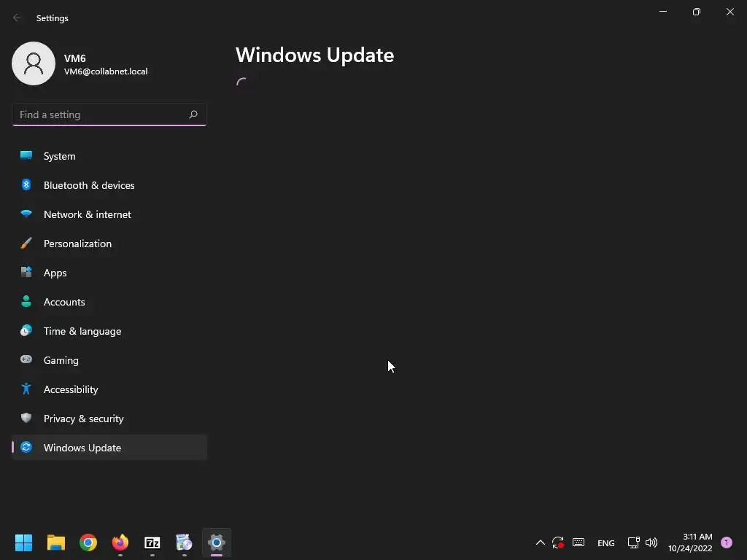Select Bluetooth & devices category
Screen dimensions: 747x560
[x=109, y=185]
